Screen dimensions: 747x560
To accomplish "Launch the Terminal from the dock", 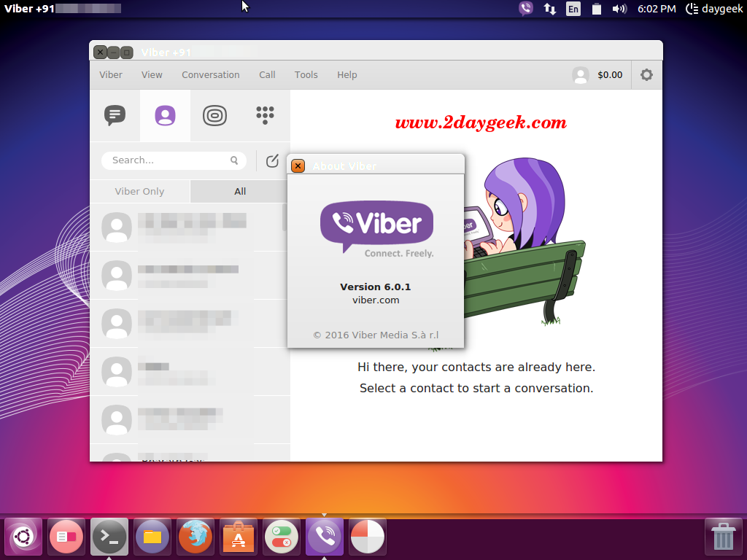I will coord(109,537).
